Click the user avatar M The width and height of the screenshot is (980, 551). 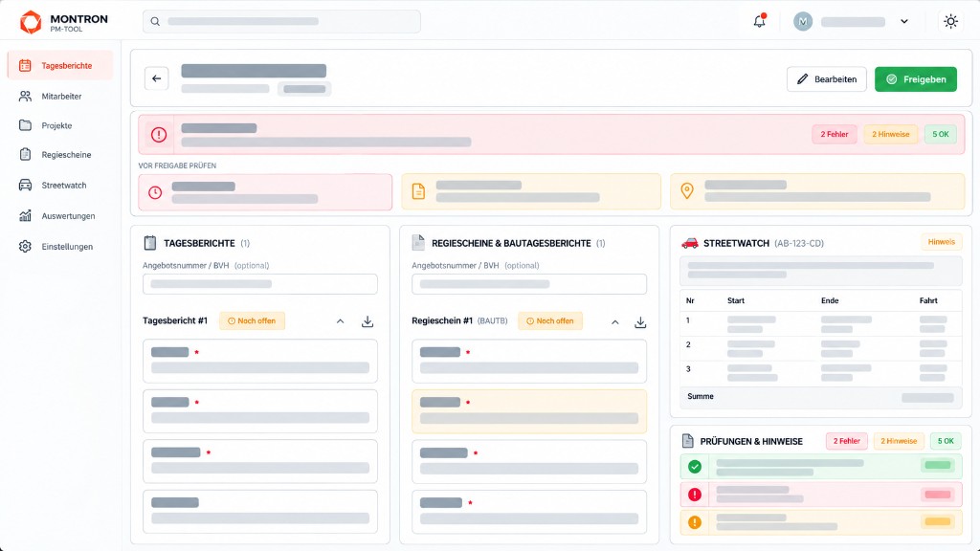[803, 21]
